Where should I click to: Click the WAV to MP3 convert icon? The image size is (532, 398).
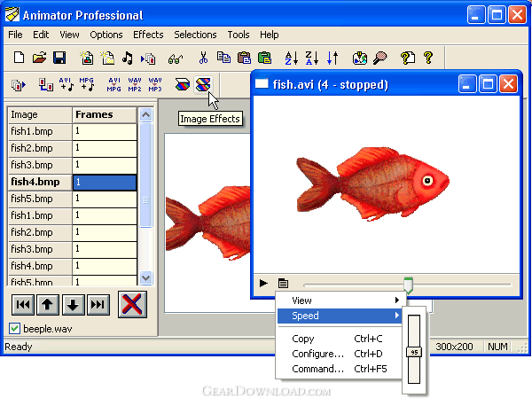pyautogui.click(x=155, y=84)
